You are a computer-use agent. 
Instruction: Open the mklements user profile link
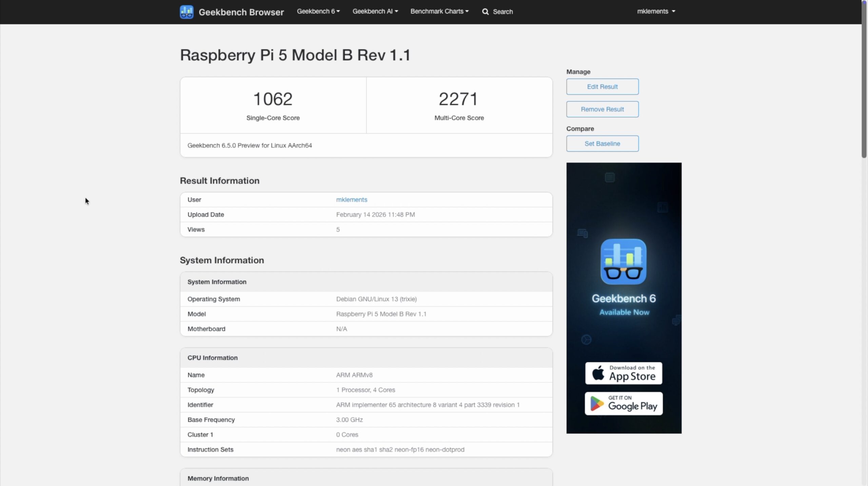(x=352, y=200)
